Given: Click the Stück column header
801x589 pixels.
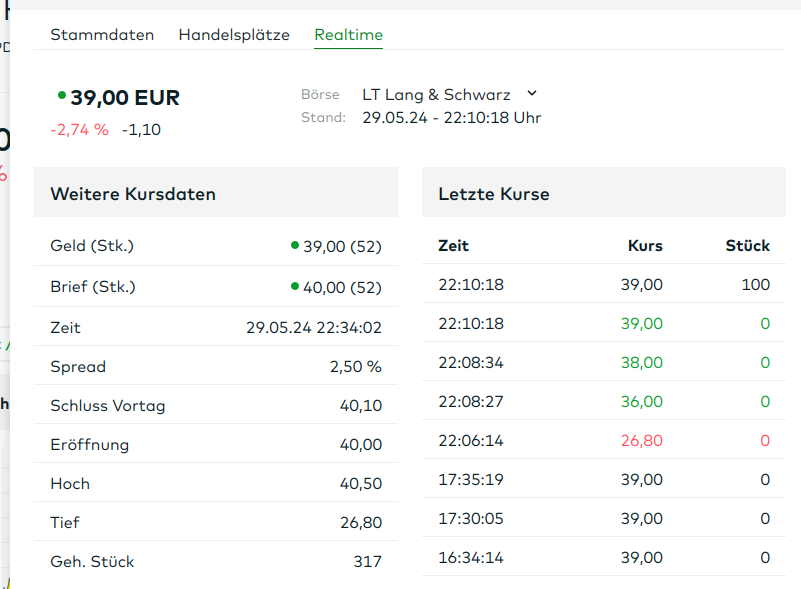Looking at the screenshot, I should tap(747, 246).
